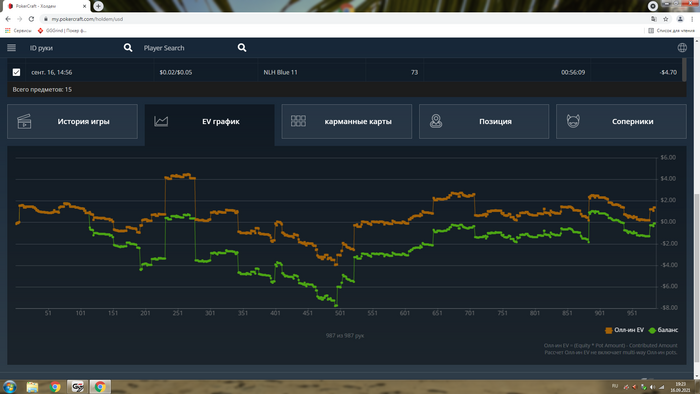This screenshot has width=700, height=394.
Task: Focus the Player Search input field
Action: [188, 48]
